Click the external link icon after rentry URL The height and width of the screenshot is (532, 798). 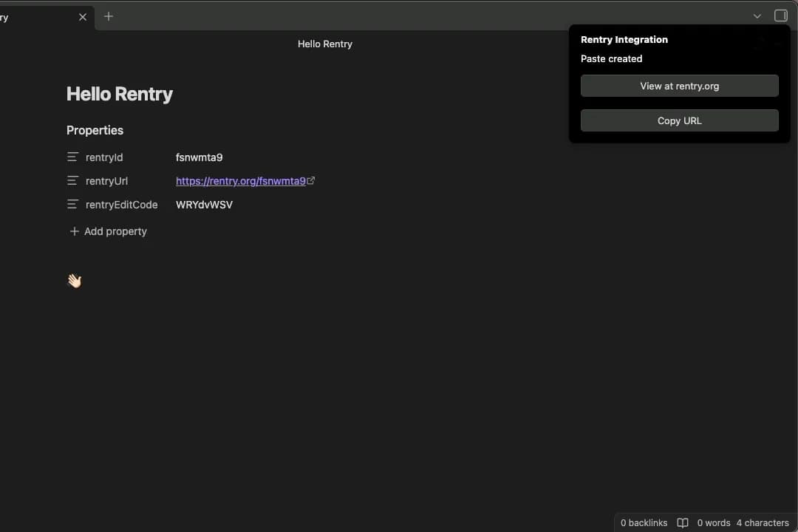click(x=311, y=180)
